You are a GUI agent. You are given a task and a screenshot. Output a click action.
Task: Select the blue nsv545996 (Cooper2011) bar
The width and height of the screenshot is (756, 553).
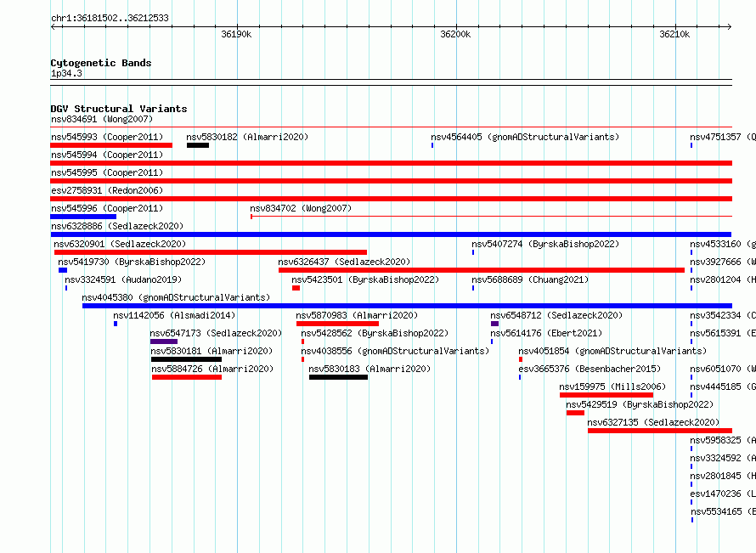(83, 217)
